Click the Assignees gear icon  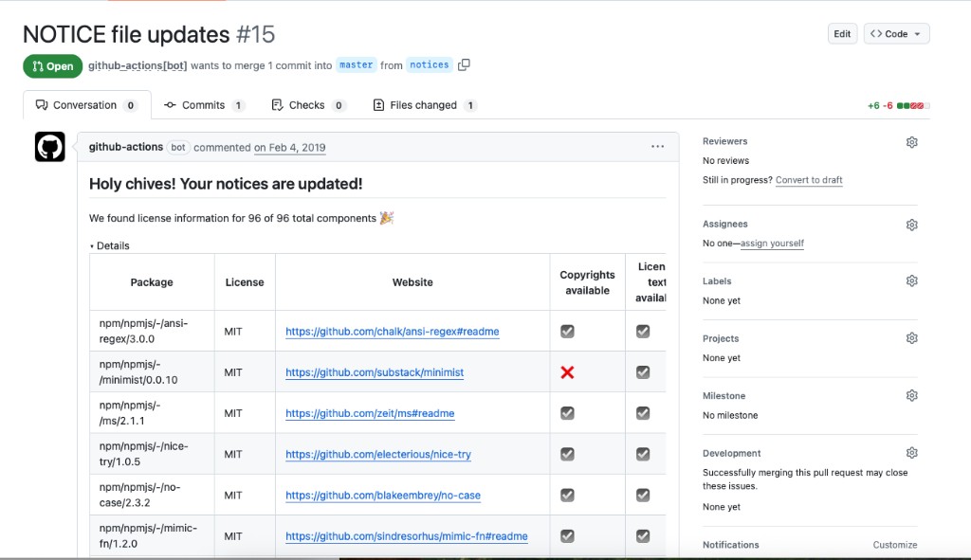(911, 225)
